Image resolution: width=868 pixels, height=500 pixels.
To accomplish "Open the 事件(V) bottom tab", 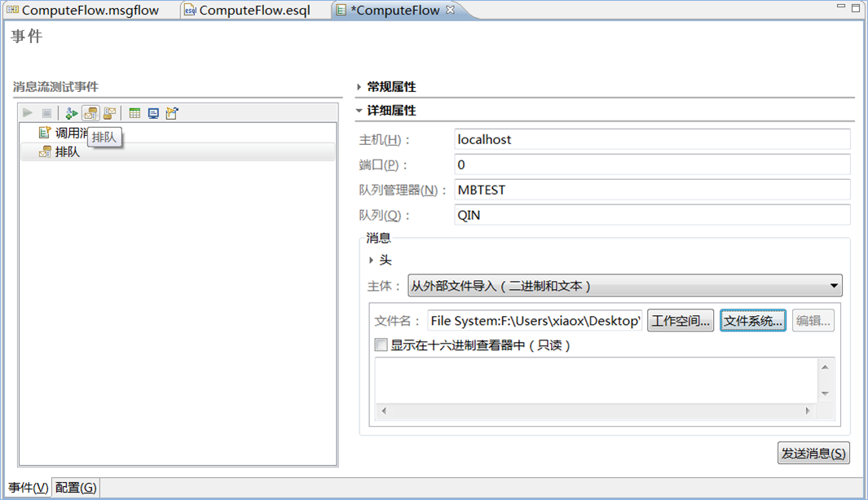I will (x=29, y=487).
